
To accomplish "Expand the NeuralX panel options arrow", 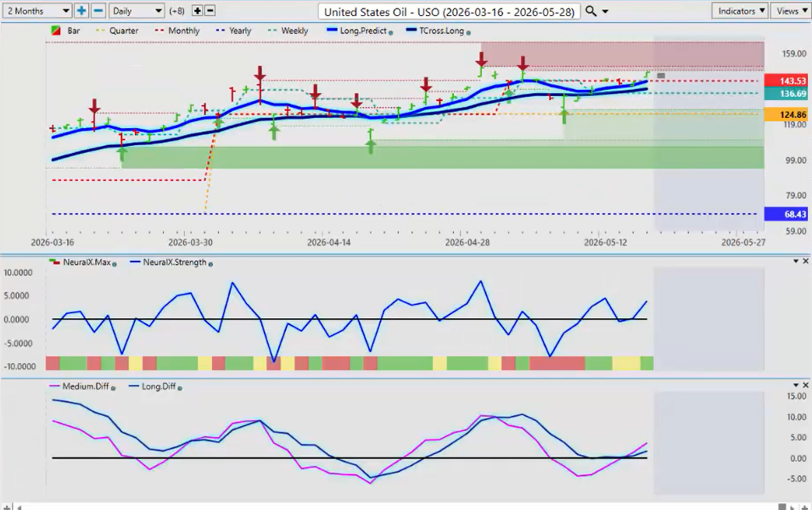I will point(796,261).
